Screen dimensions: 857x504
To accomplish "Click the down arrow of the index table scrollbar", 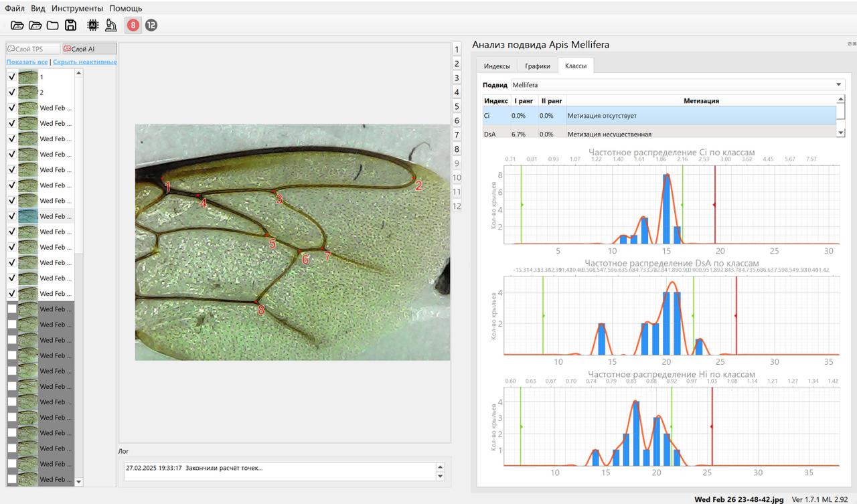I will pos(841,133).
